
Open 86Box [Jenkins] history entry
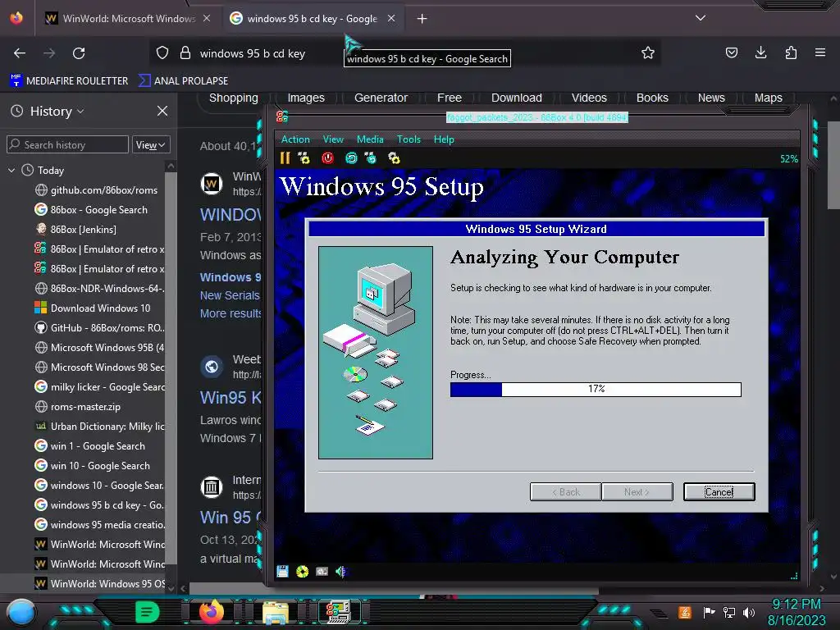(83, 230)
